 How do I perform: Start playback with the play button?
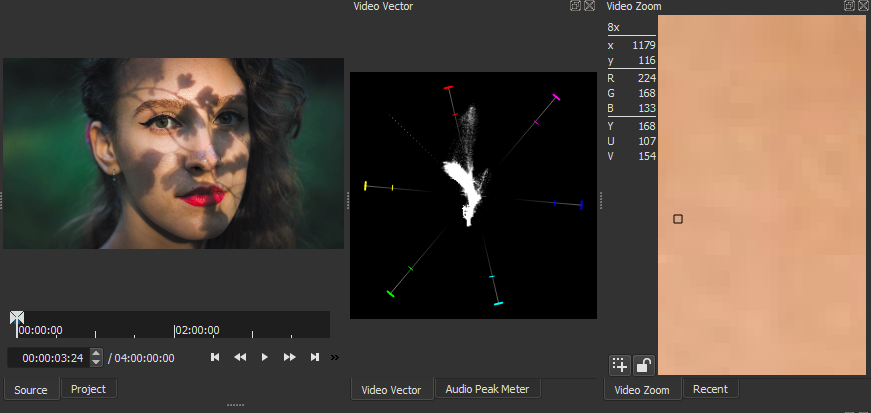pos(264,357)
